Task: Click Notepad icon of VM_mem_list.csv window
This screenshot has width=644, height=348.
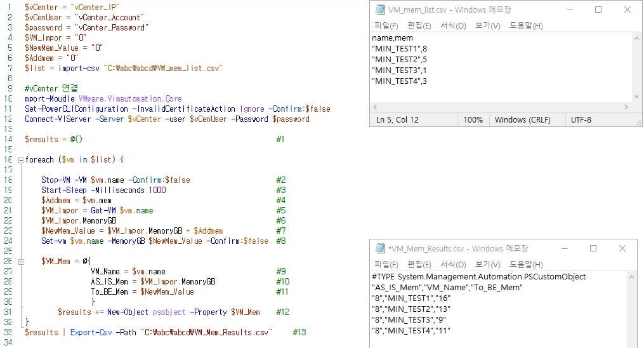Action: point(380,10)
